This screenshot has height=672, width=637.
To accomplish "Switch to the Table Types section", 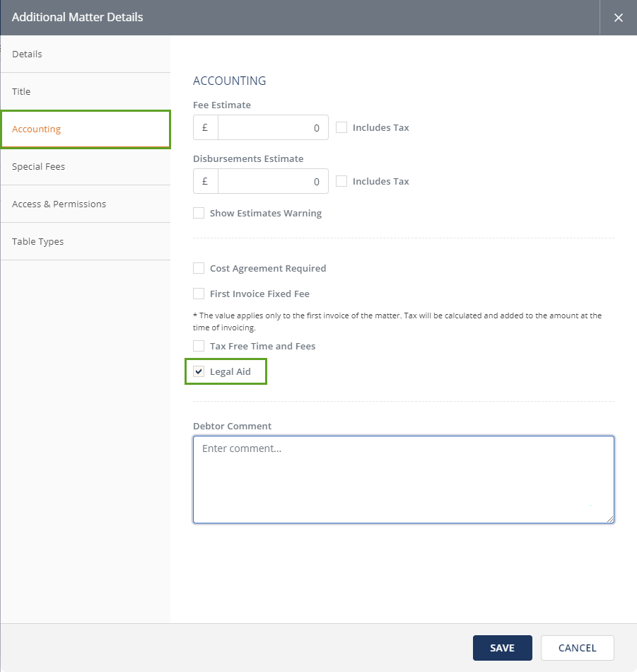I will [x=85, y=242].
